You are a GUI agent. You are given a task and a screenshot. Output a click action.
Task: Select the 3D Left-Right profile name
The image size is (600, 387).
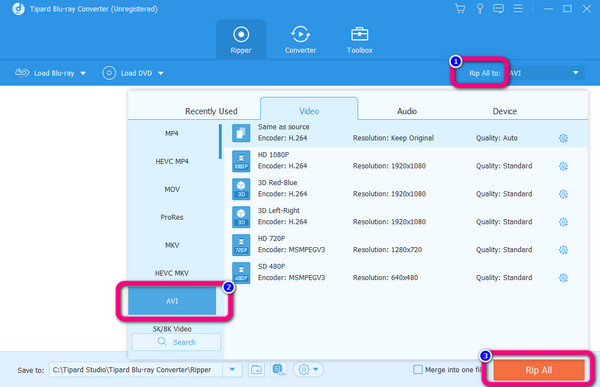point(279,211)
